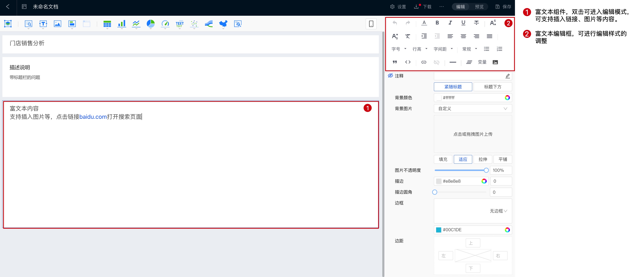Apply bold formatting
Image resolution: width=644 pixels, height=277 pixels.
[437, 23]
